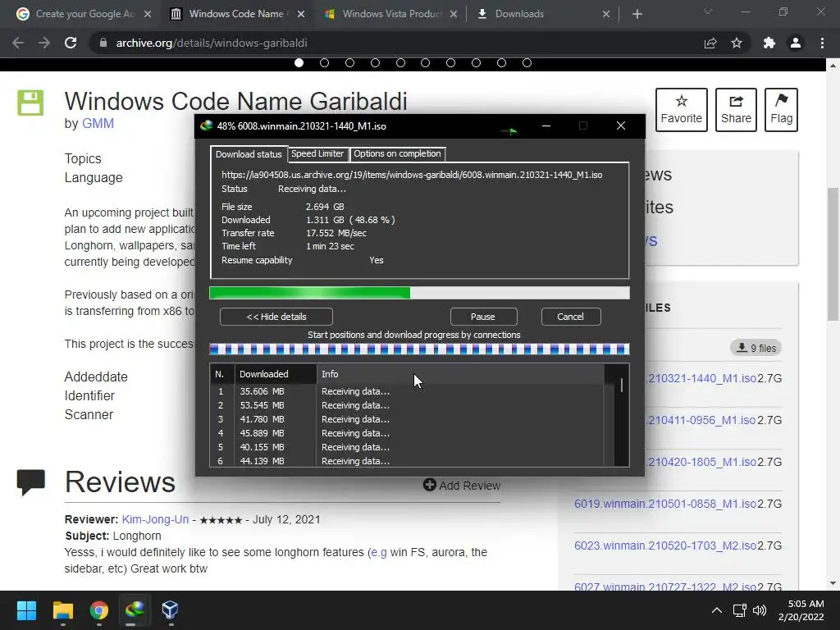Select the second carousel dot indicator

[x=324, y=62]
